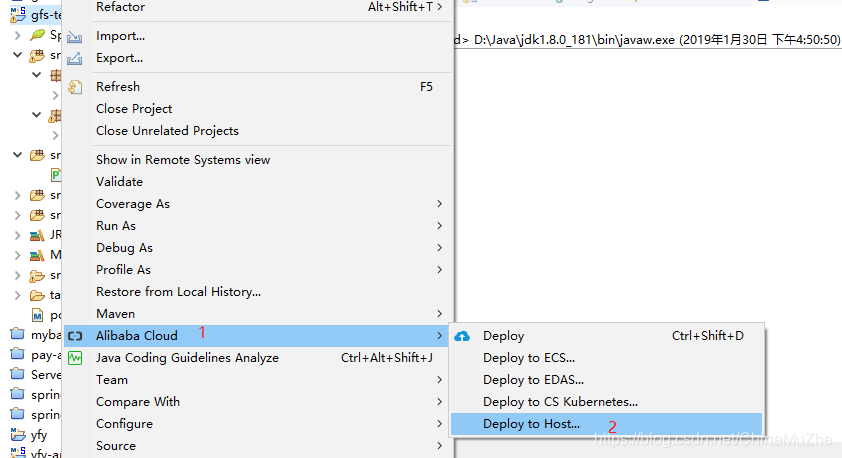Select the Alibaba Cloud menu entry
Screen dimensions: 842x458
(x=258, y=336)
